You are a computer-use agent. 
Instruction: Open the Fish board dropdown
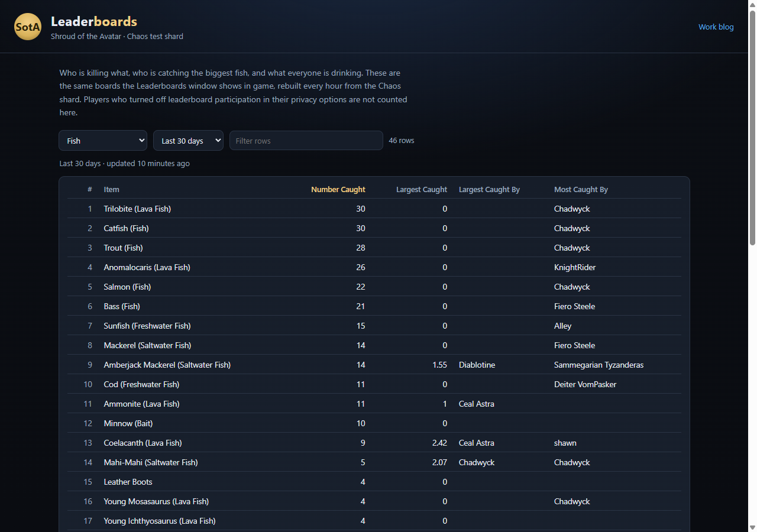(103, 141)
